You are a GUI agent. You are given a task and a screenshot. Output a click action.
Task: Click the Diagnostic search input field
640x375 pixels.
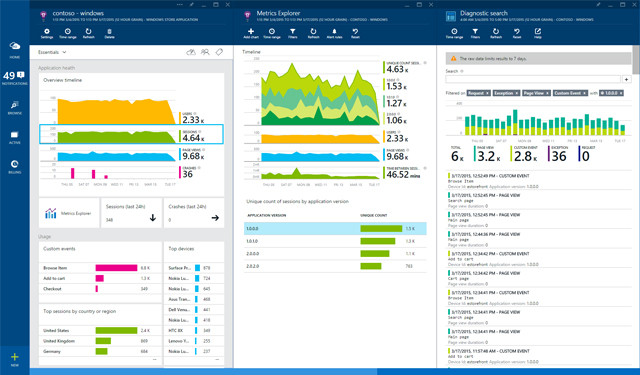tap(533, 79)
